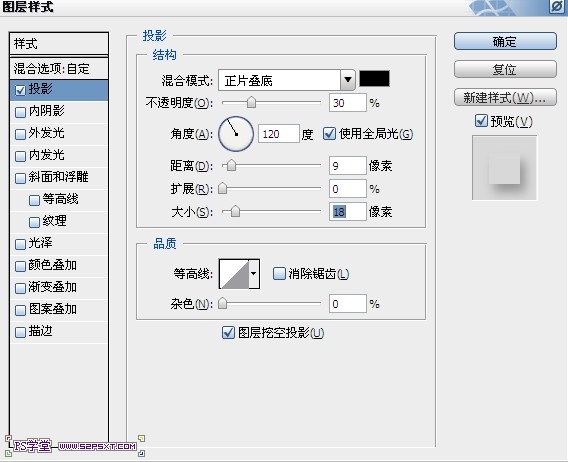Screen dimensions: 568x462
Task: Toggle 使用全局光 checkbox
Action: tap(329, 134)
